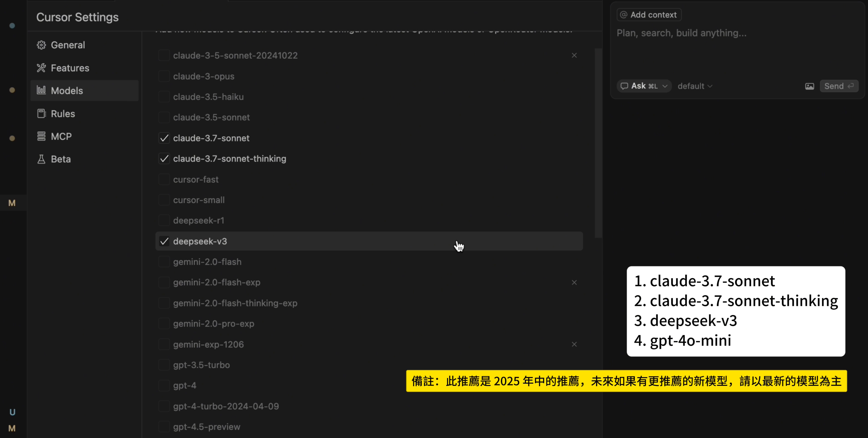868x438 pixels.
Task: Open General settings via gear icon
Action: (x=41, y=45)
